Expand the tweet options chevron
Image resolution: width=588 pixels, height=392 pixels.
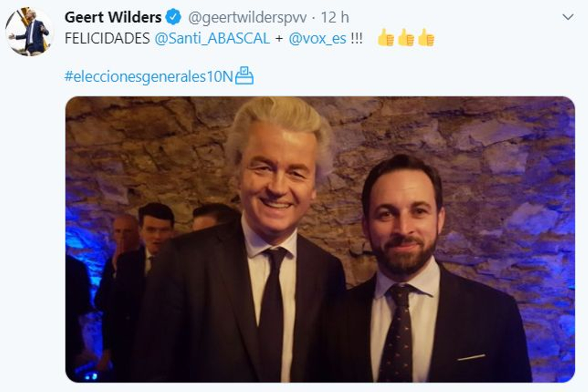pos(568,17)
